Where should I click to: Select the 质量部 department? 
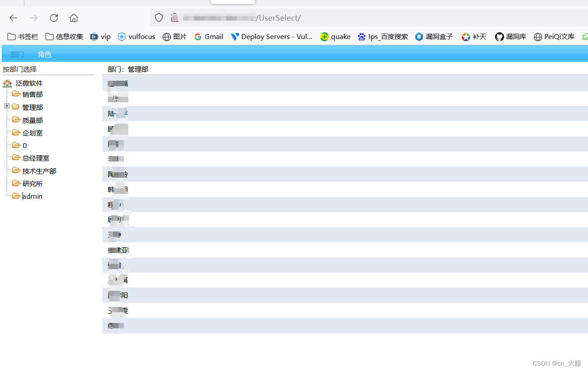tap(33, 121)
